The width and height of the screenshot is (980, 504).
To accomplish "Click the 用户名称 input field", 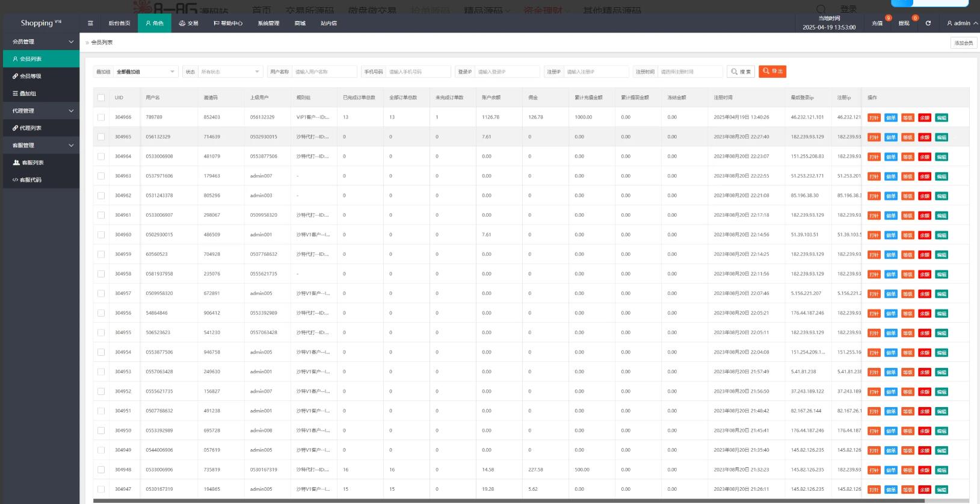I will click(324, 72).
